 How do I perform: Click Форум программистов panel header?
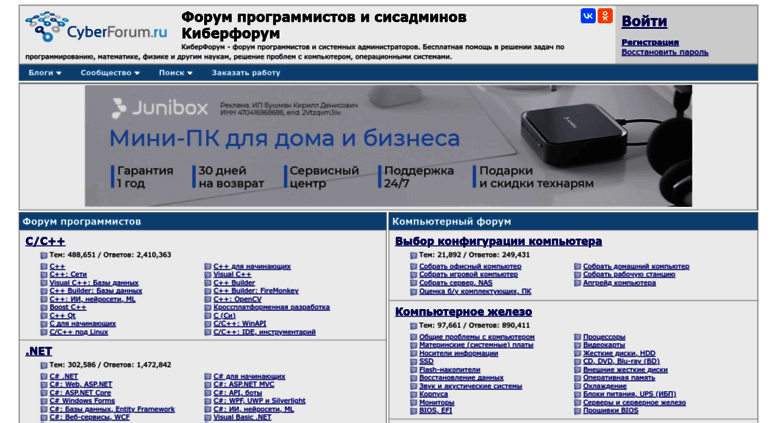click(x=203, y=221)
